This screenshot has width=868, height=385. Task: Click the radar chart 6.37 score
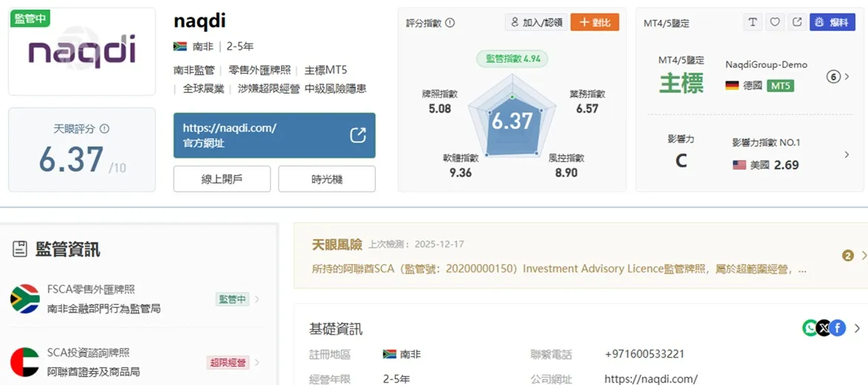click(512, 121)
